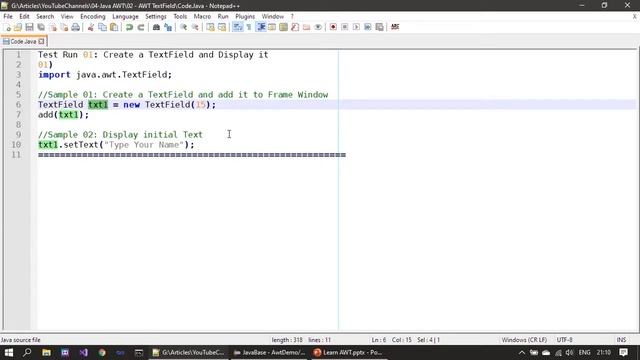Switch to Learn AWT.pptx PowerPoint taskbar button
Image resolution: width=640 pixels, height=360 pixels.
(x=348, y=352)
